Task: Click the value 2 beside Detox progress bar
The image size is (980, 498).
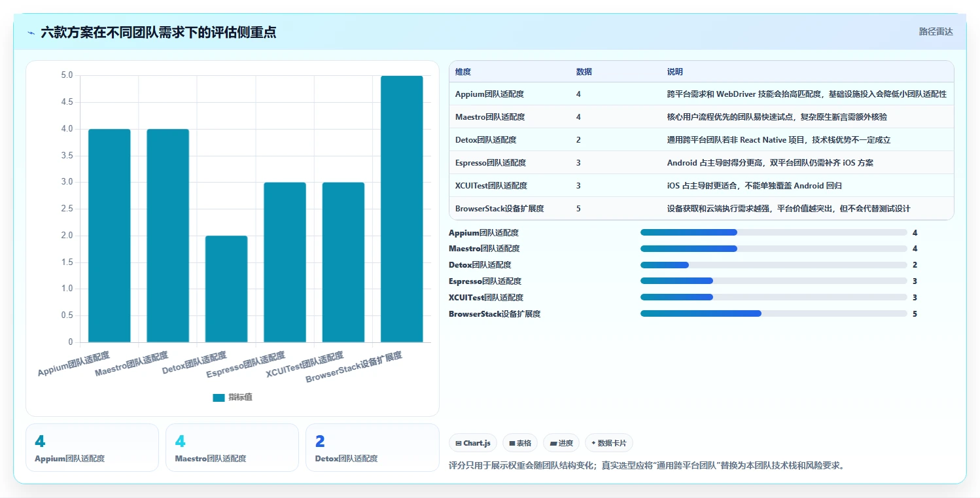Action: pos(915,265)
